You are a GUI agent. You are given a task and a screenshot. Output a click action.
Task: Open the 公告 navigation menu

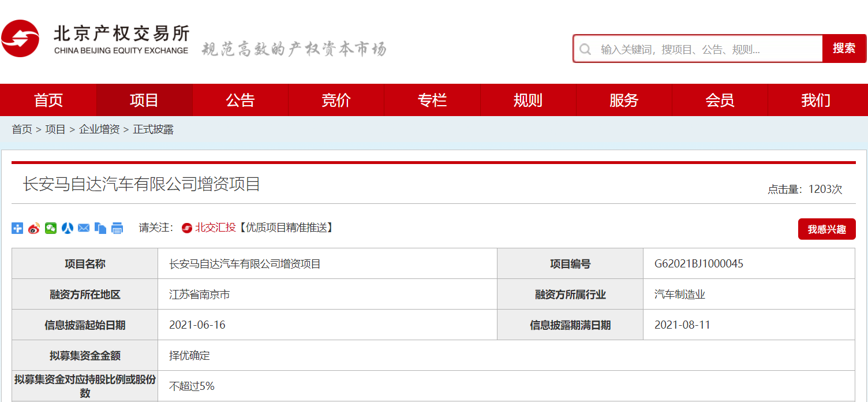pyautogui.click(x=240, y=100)
